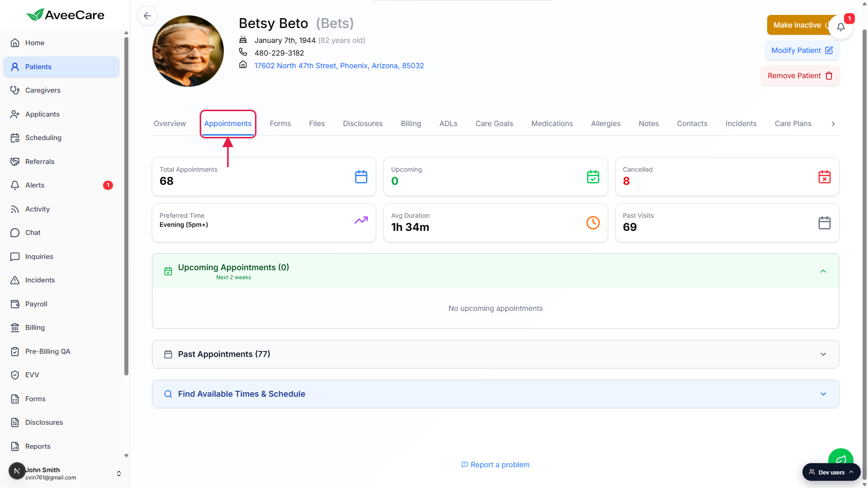Image resolution: width=868 pixels, height=488 pixels.
Task: Click the Caregivers stethoscope icon
Action: [15, 90]
